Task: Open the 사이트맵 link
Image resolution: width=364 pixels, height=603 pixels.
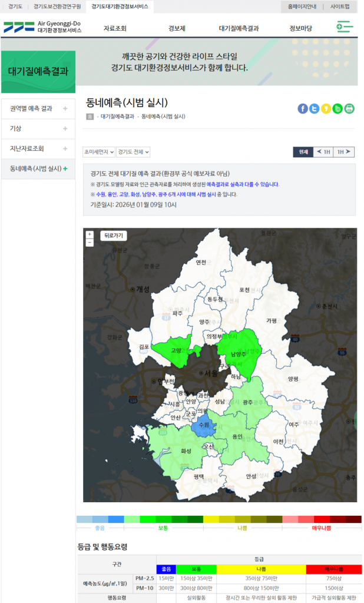Action: 340,6
